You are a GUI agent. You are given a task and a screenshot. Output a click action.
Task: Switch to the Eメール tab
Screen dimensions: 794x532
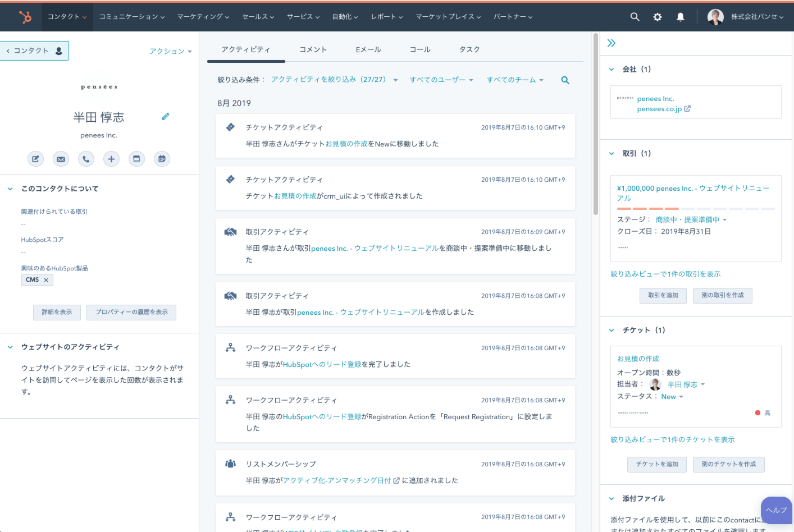pyautogui.click(x=368, y=49)
